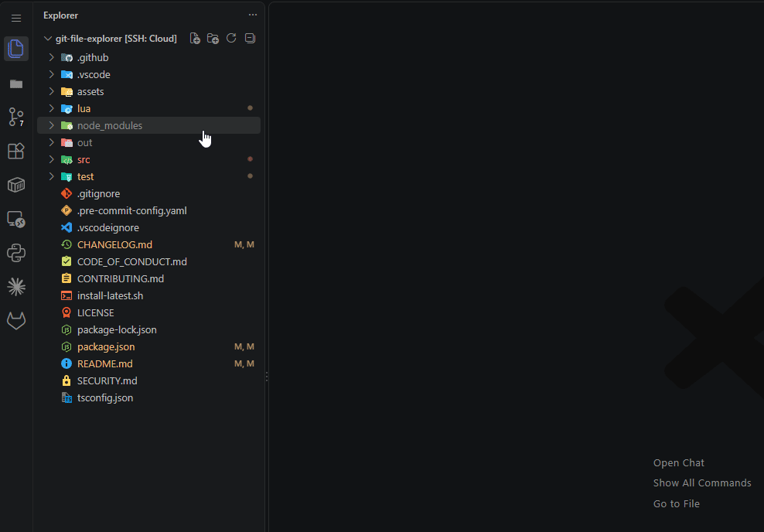The height and width of the screenshot is (532, 764).
Task: Click the pre-commit config diamond icon
Action: coord(67,211)
